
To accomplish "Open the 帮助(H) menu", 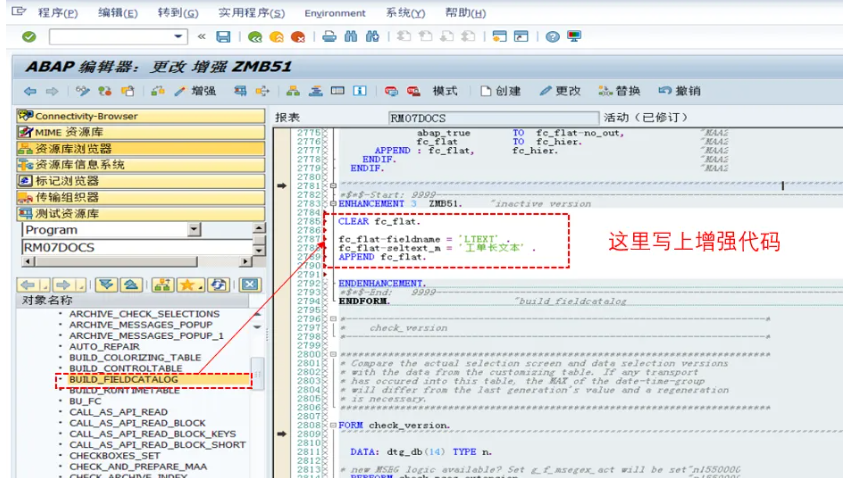I will [466, 12].
